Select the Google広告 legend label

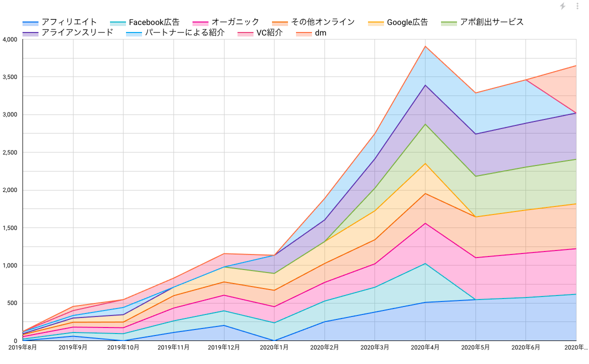click(407, 22)
